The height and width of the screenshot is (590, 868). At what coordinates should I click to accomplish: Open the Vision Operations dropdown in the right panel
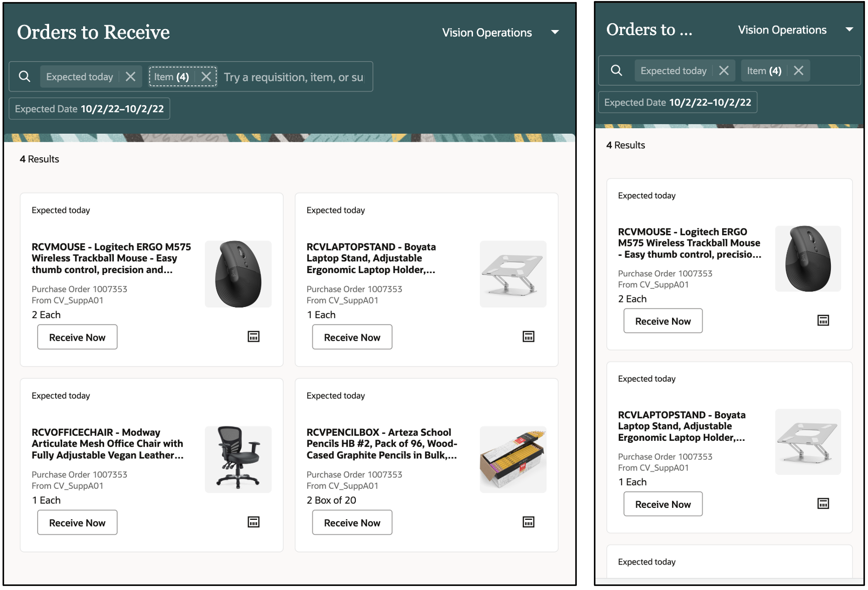pos(849,30)
